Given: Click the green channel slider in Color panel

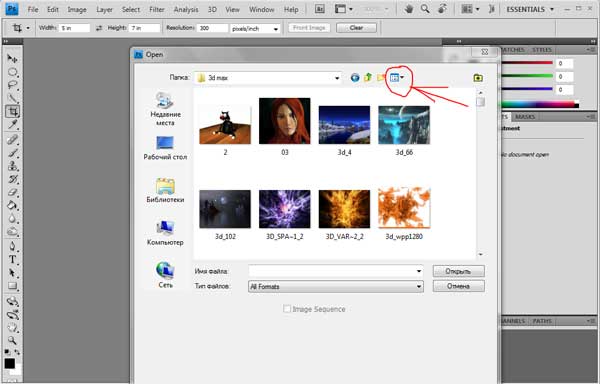Looking at the screenshot, I should (527, 76).
